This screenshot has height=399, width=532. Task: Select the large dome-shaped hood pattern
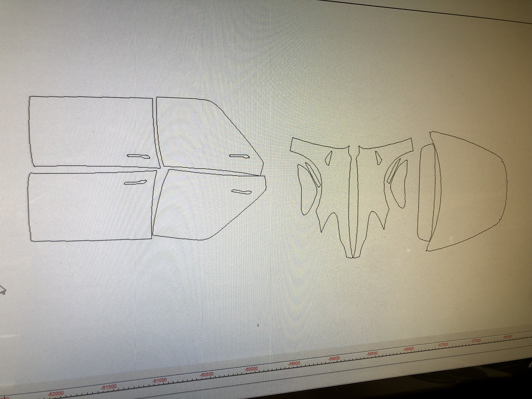tap(467, 192)
